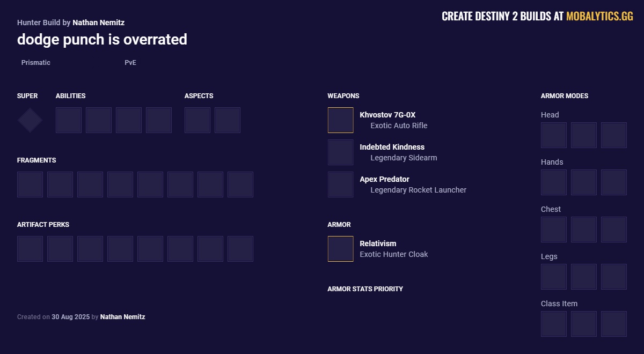This screenshot has width=644, height=354.
Task: Select the Prismatic subclass tag
Action: click(36, 63)
